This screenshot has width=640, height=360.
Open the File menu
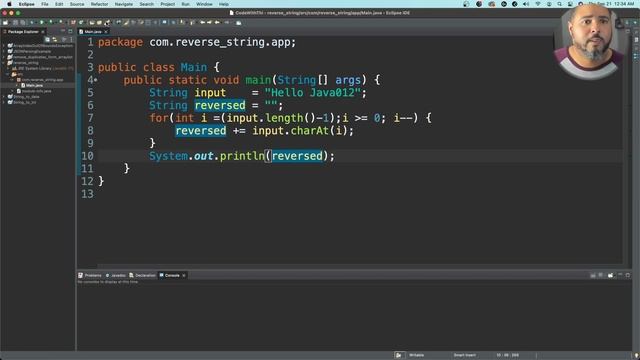pos(45,4)
